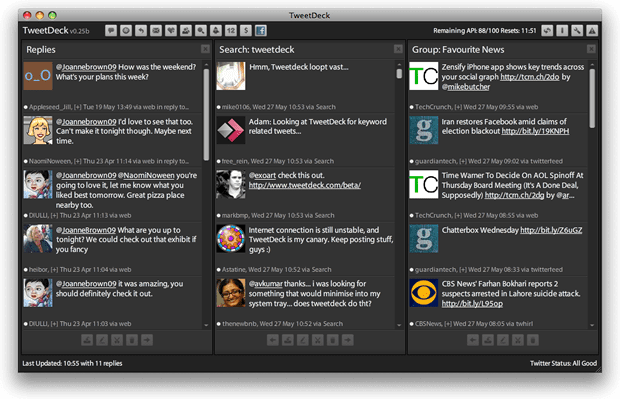This screenshot has width=620, height=399.
Task: Open the @mikebutcher mention link
Action: tap(466, 87)
